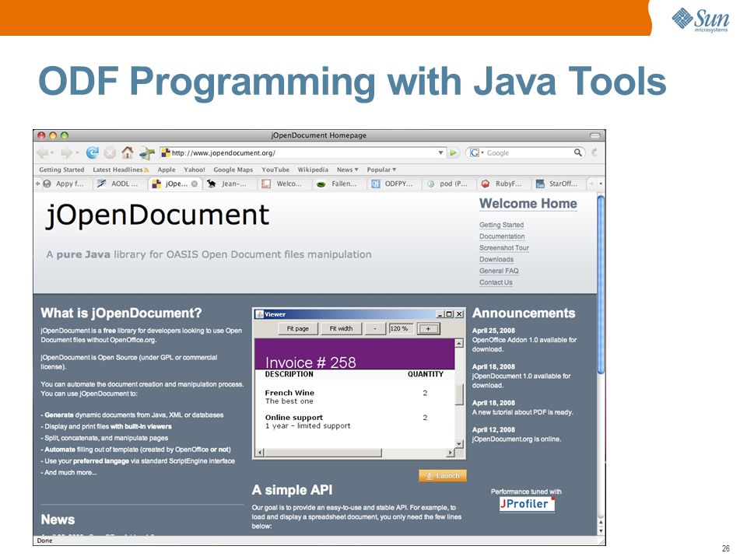Open Latest Headlines feed bookmark
Image resolution: width=747 pixels, height=560 pixels.
(121, 170)
